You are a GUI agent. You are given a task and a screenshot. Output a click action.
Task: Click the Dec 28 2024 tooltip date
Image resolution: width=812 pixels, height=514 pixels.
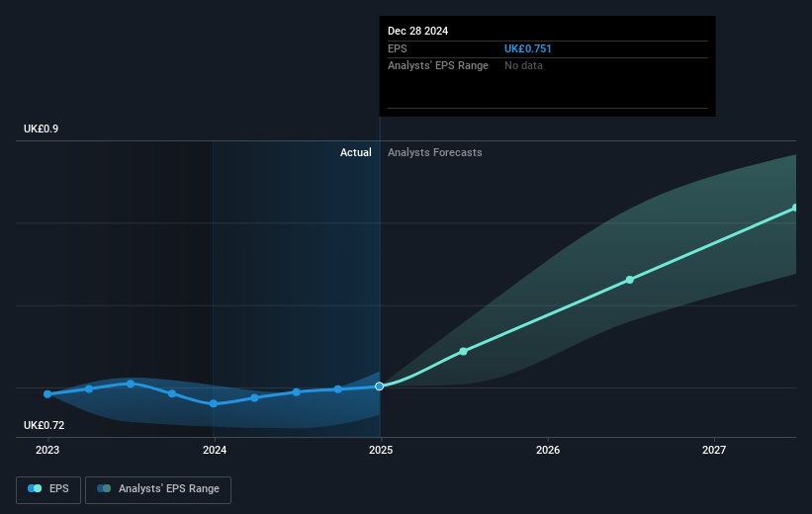418,31
